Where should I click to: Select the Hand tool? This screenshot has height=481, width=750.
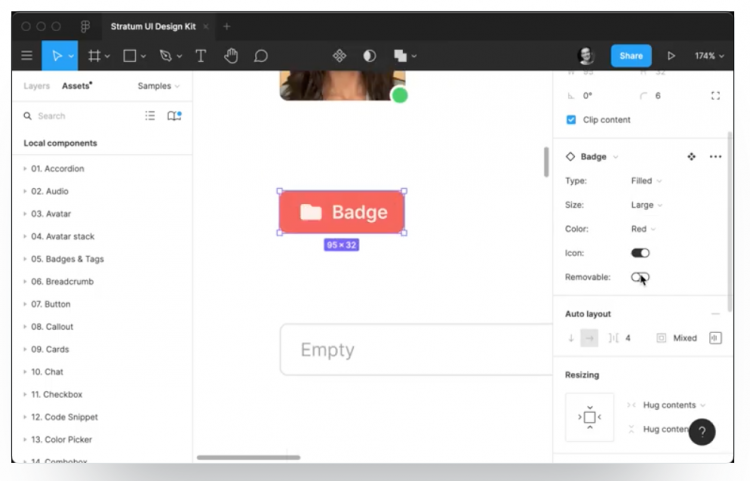coord(231,56)
